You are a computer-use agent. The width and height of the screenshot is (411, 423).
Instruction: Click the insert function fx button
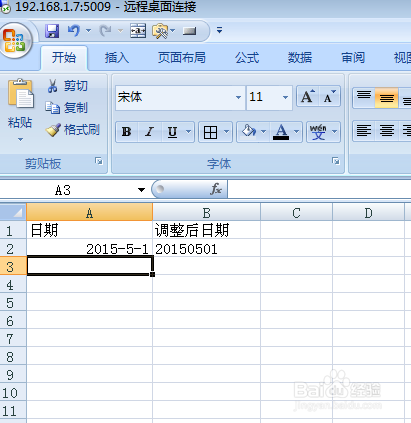[216, 189]
